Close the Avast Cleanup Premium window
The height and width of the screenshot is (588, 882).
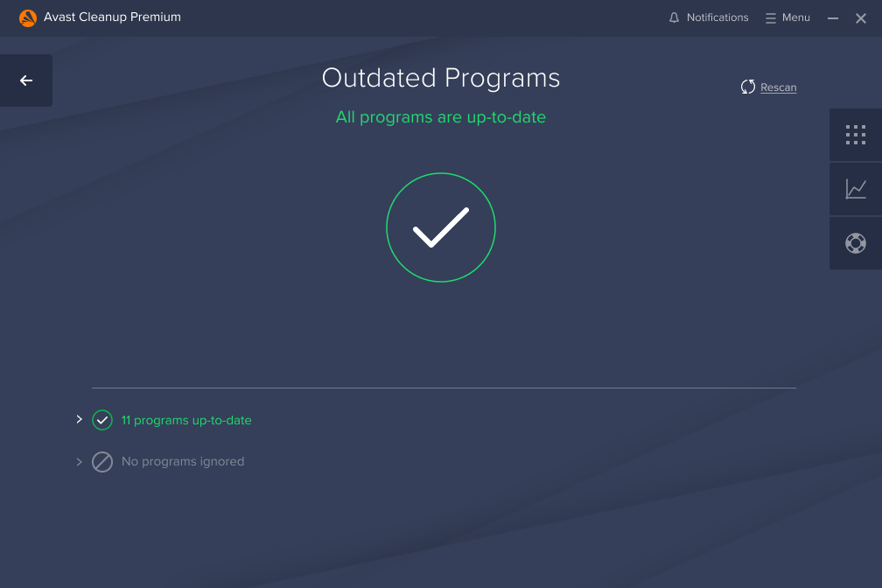pyautogui.click(x=861, y=18)
